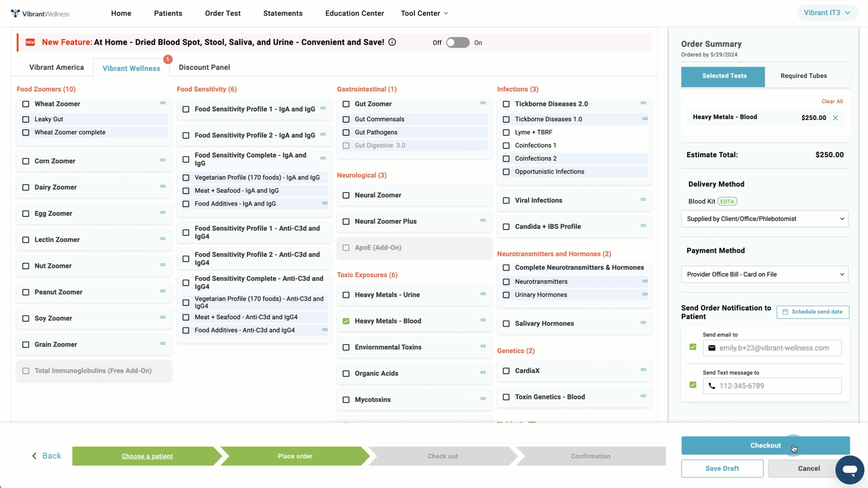Image resolution: width=868 pixels, height=488 pixels.
Task: Click the info icon beside New Feature banner
Action: click(x=392, y=42)
